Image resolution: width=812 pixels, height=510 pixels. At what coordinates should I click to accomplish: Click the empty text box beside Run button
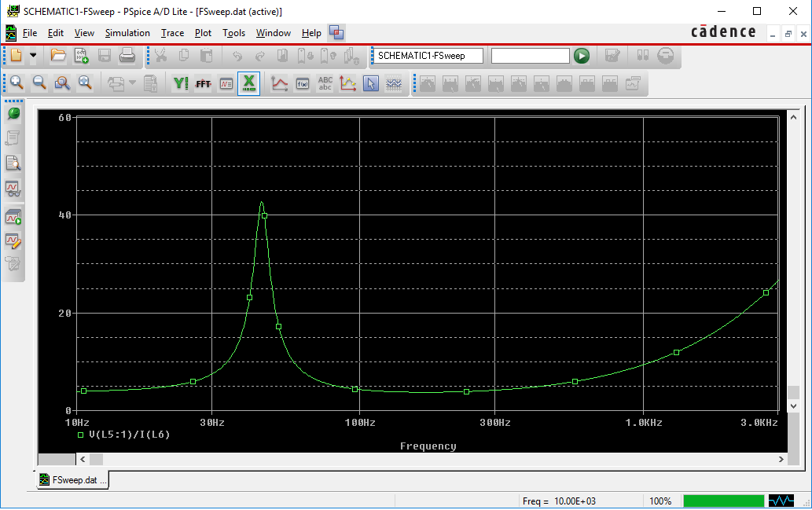pyautogui.click(x=531, y=56)
